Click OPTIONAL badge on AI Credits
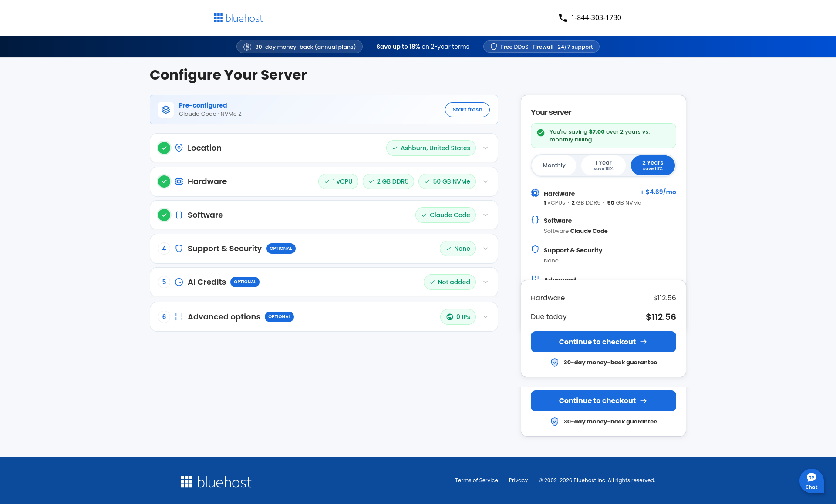 tap(245, 282)
